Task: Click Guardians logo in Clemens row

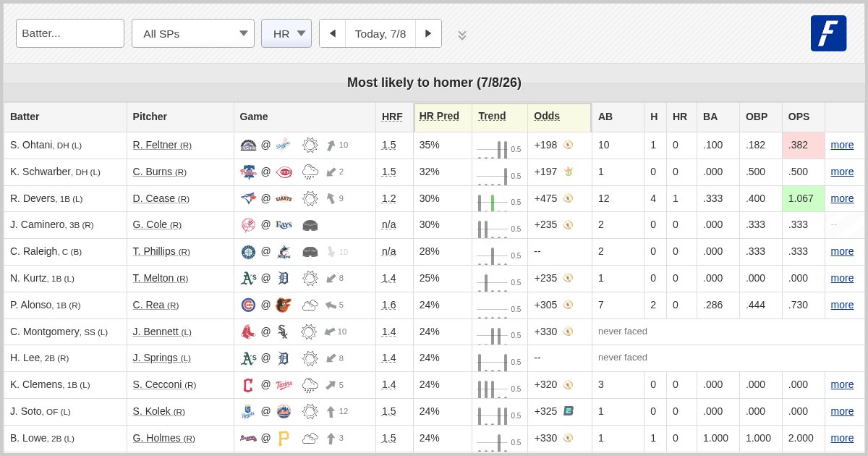Action: click(248, 385)
